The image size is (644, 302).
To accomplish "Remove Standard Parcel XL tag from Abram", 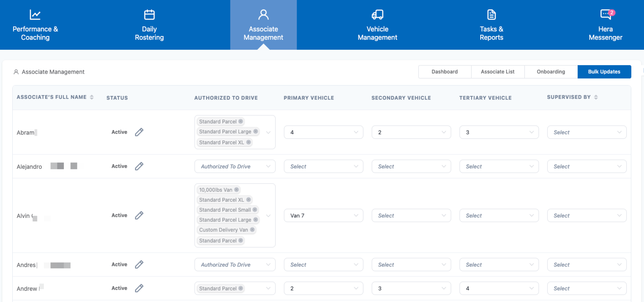I will coord(248,142).
